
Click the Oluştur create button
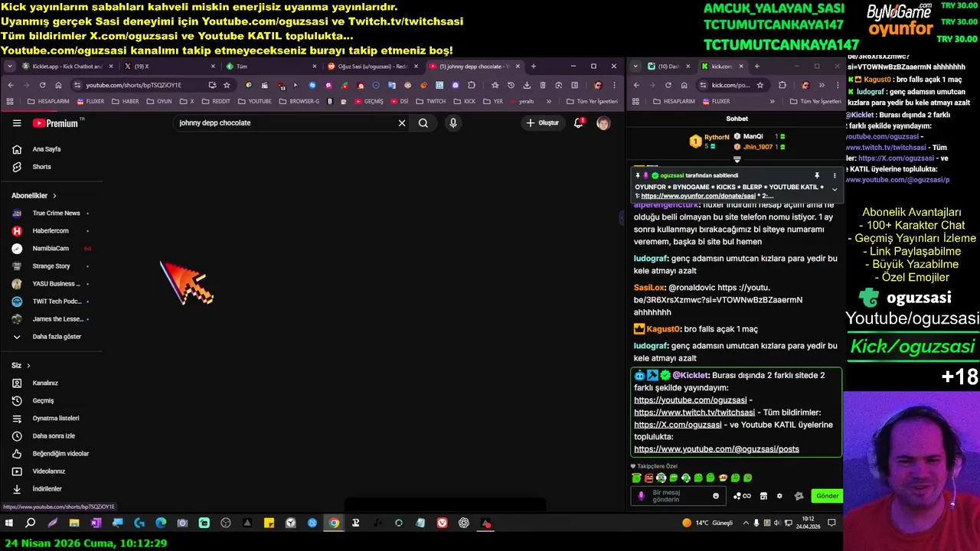coord(542,122)
